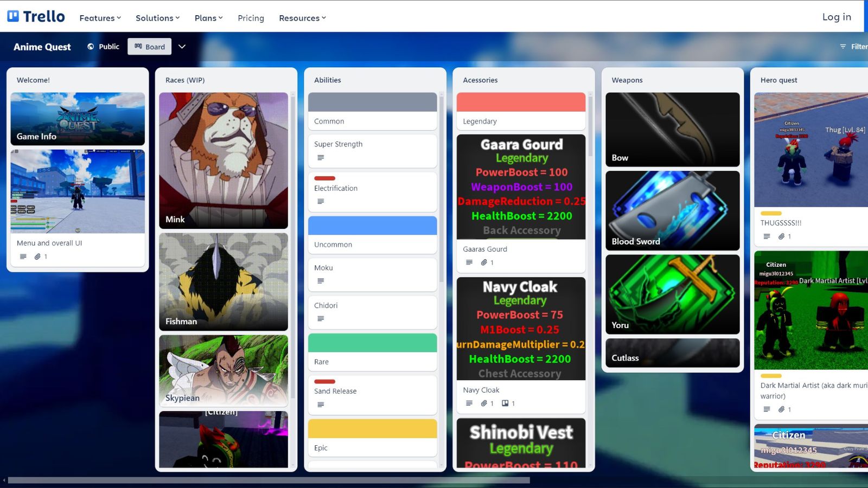Click the Trello logo icon
This screenshot has width=868, height=488.
click(x=13, y=16)
